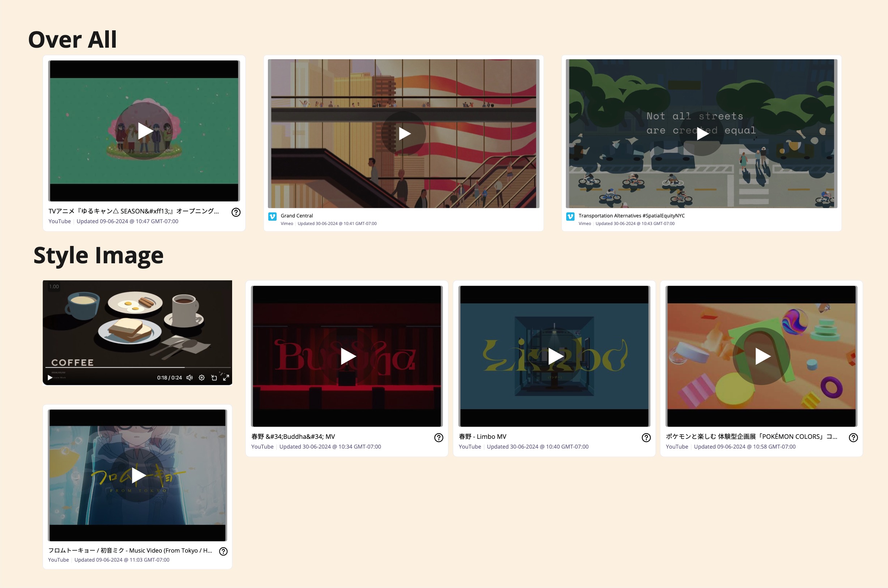Viewport: 888px width, 588px height.
Task: Open the 春野 - Limbo MV title link
Action: 482,437
